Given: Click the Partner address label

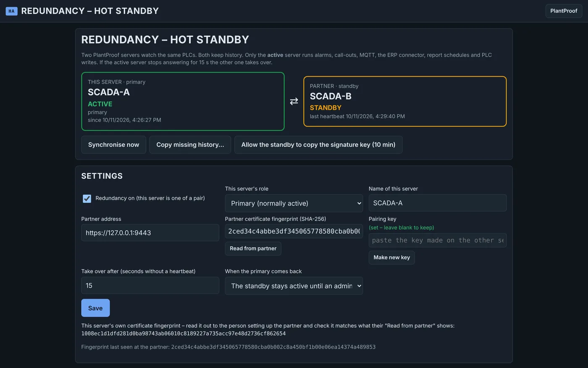Looking at the screenshot, I should tap(101, 219).
